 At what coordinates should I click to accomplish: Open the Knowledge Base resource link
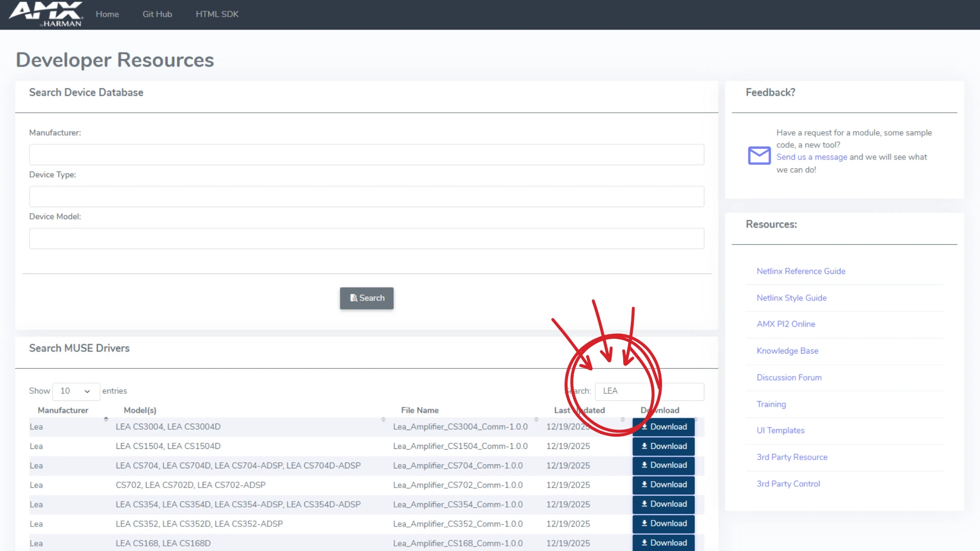[x=787, y=351]
